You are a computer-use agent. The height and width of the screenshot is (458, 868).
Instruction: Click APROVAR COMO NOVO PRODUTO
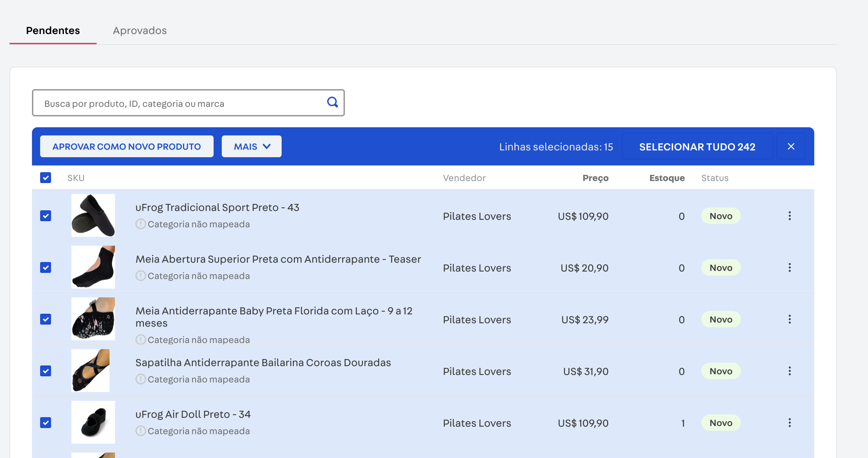(x=127, y=146)
